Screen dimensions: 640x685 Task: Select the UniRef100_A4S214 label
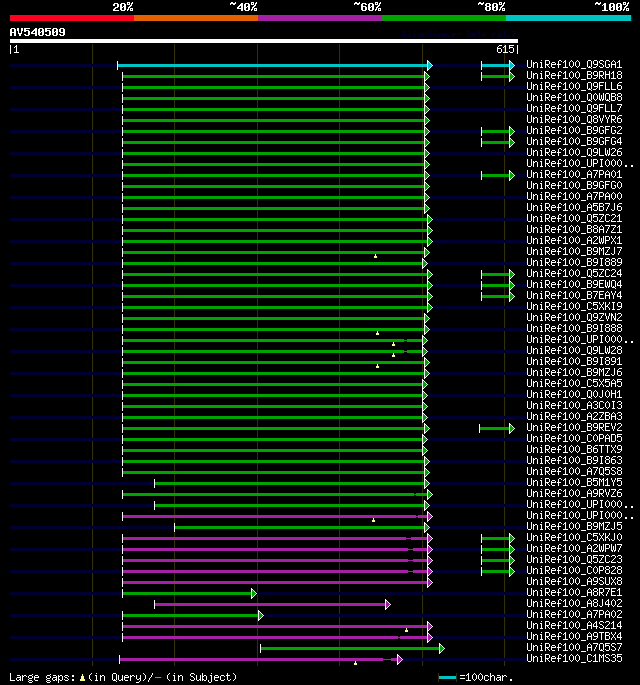pyautogui.click(x=574, y=626)
